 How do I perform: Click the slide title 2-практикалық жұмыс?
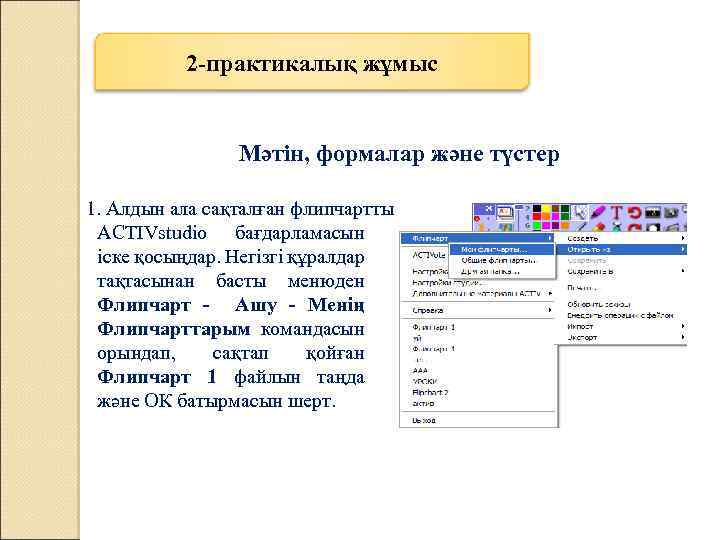coord(312,63)
